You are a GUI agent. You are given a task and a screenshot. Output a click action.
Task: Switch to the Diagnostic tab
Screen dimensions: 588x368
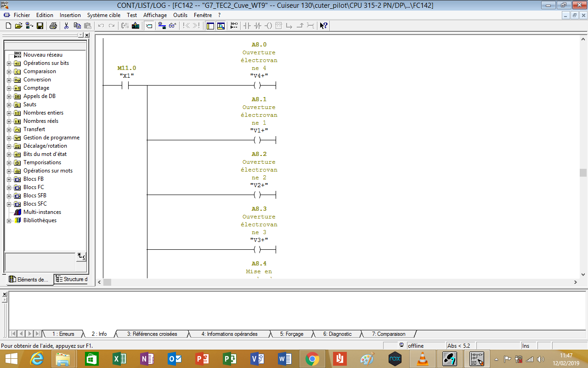(x=337, y=334)
